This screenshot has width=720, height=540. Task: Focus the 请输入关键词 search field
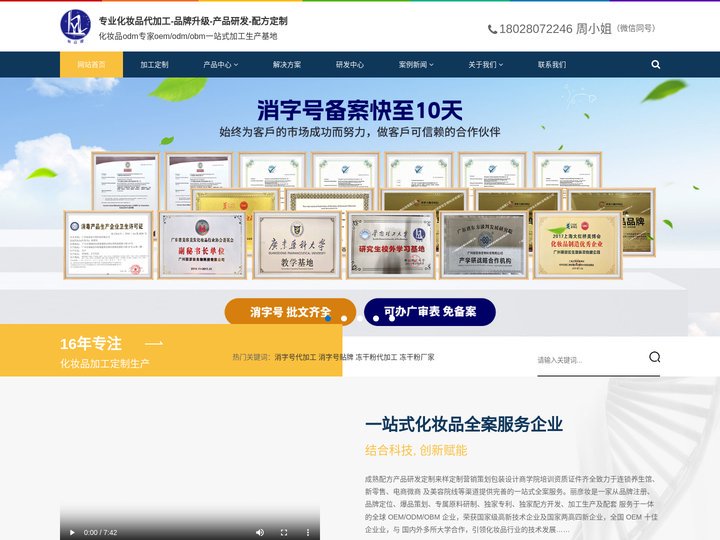click(x=590, y=360)
